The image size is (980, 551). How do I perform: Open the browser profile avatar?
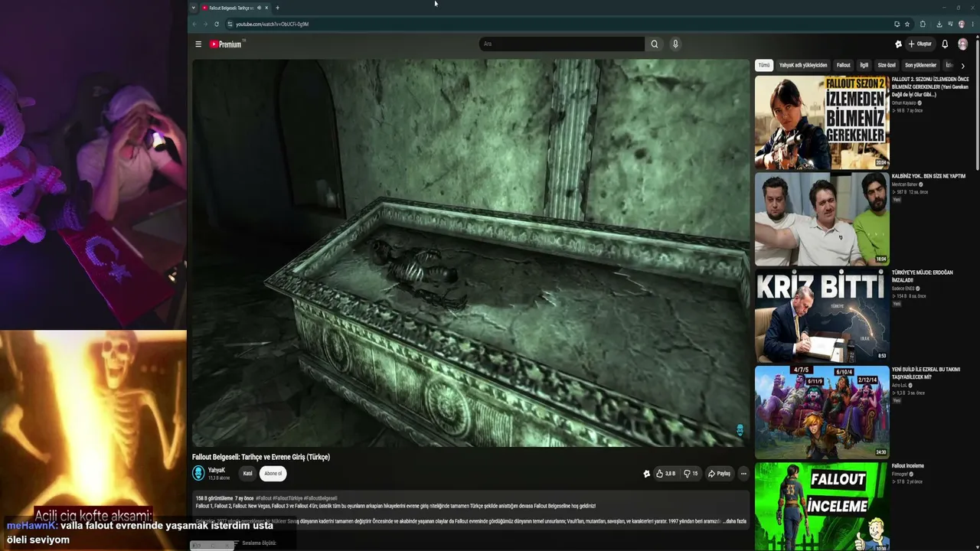(x=962, y=24)
